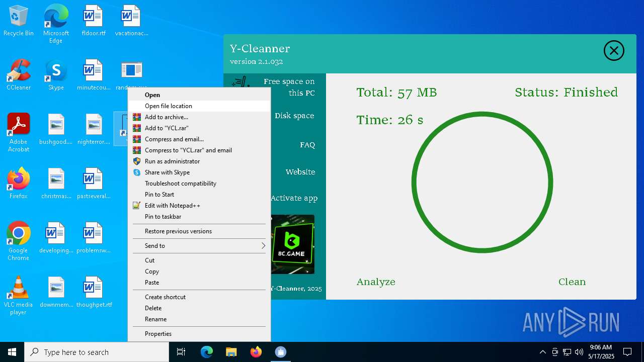
Task: Choose Open in the context menu
Action: 199,95
